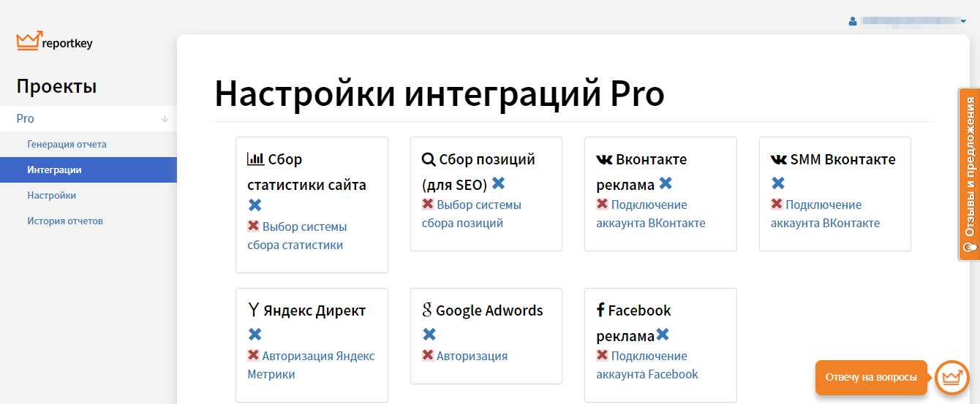The image size is (980, 404).
Task: Click Facebook f icon of Facebook реклама
Action: tap(600, 310)
